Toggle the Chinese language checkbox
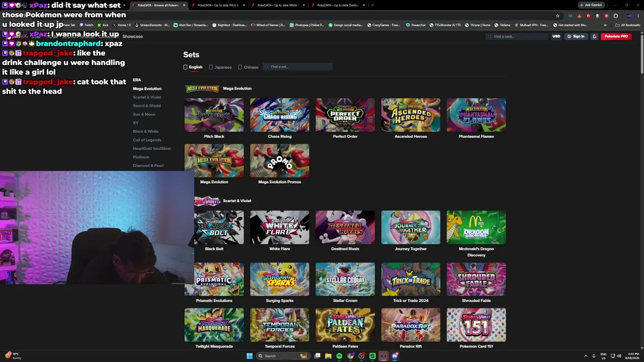Screen dimensions: 644x362 pos(240,67)
